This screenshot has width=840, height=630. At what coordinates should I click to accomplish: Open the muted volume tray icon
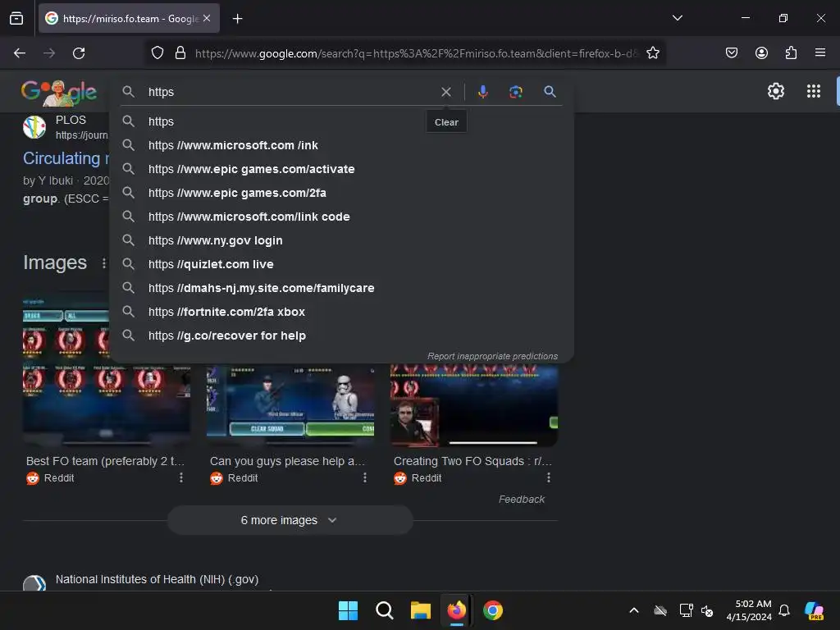(x=707, y=610)
